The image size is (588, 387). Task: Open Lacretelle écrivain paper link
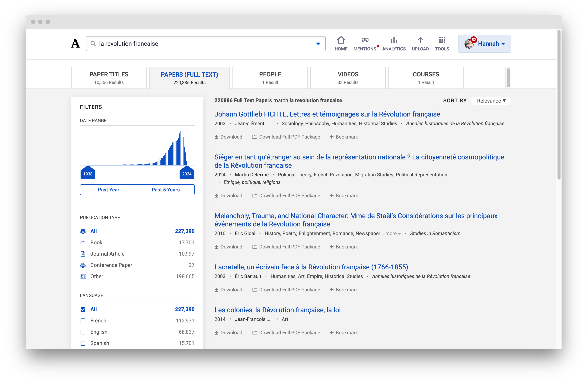tap(311, 267)
